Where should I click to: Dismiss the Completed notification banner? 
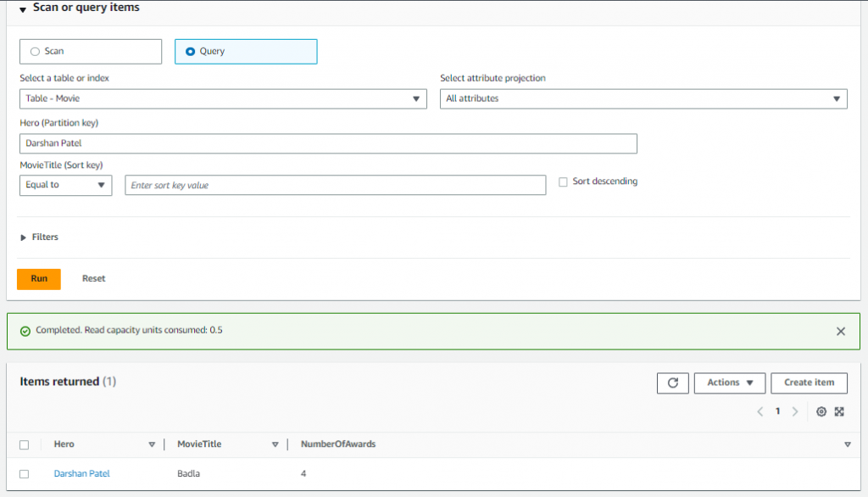[840, 332]
